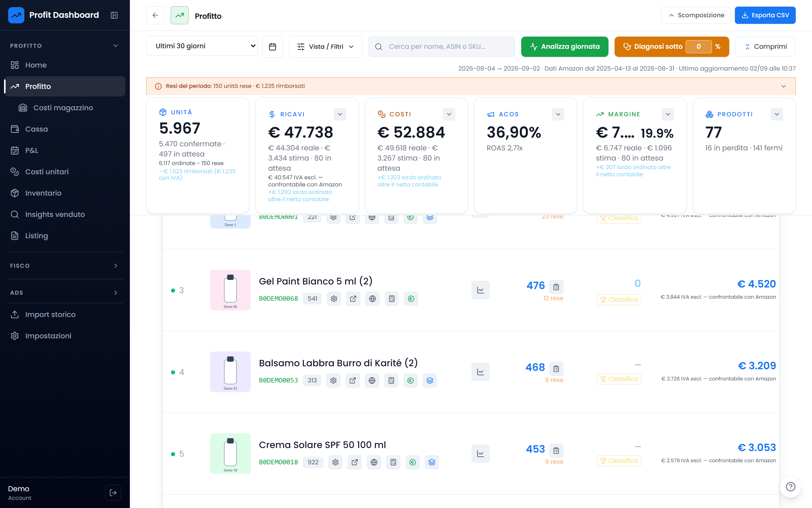Open calculator icon for B0DEMO0018
The width and height of the screenshot is (812, 508).
[x=393, y=462]
